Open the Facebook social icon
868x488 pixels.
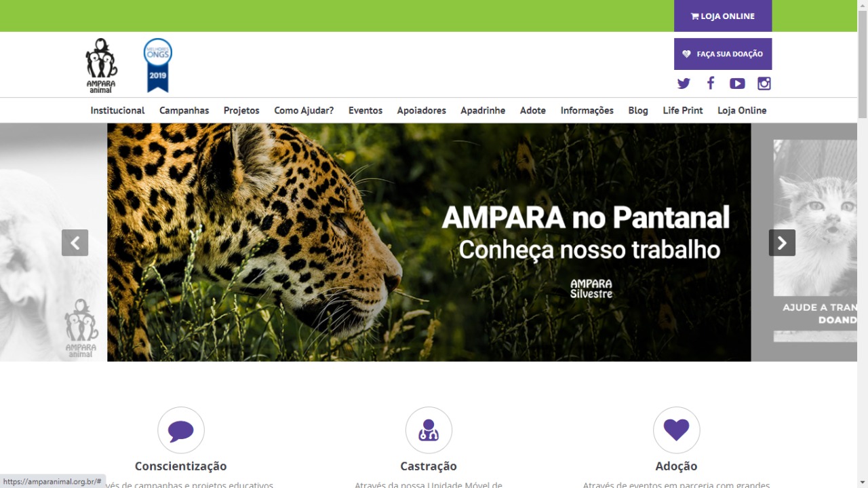click(x=711, y=83)
